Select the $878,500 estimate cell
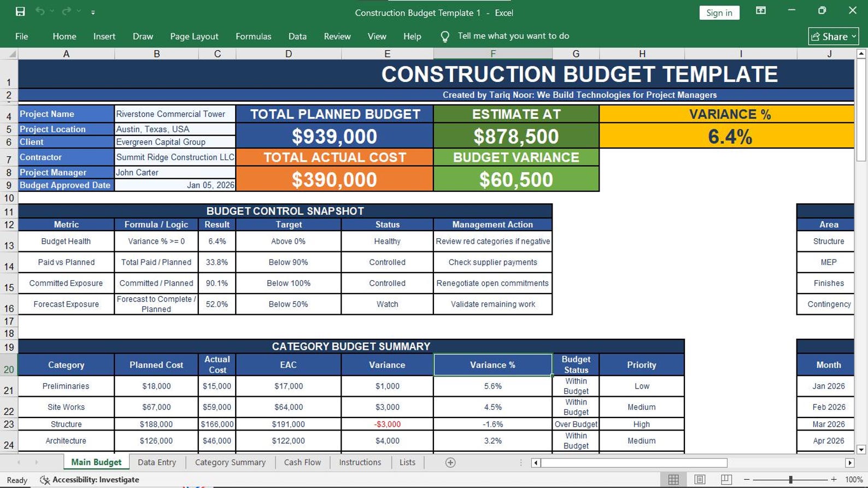Viewport: 868px width, 488px height. point(516,136)
